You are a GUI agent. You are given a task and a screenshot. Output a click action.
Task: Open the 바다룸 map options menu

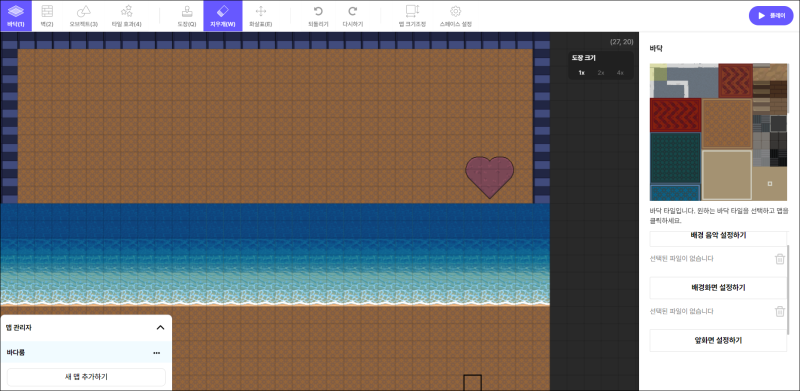[x=157, y=353]
